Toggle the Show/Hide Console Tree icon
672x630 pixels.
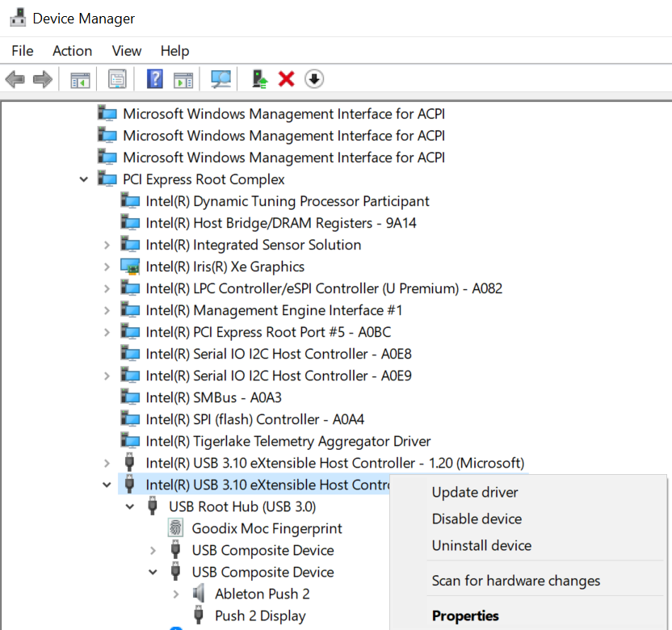[x=80, y=79]
